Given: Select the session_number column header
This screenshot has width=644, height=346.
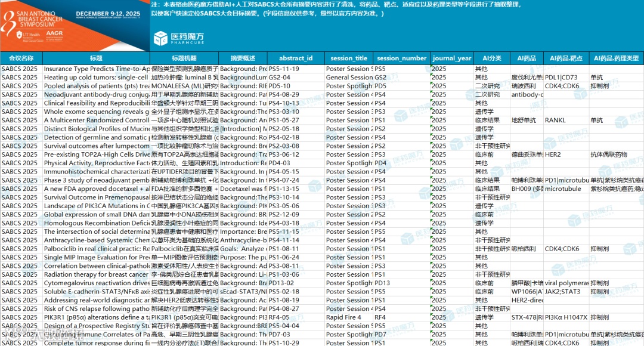Looking at the screenshot, I should click(x=402, y=58).
